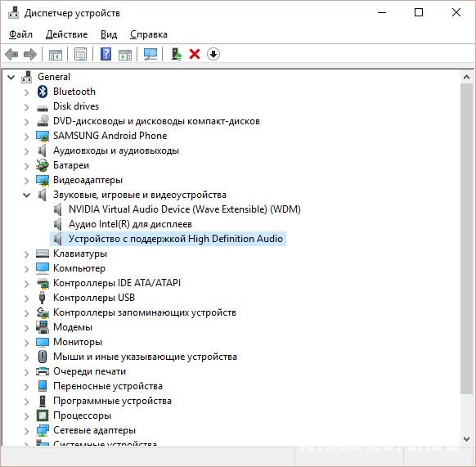Viewport: 476px width, 467px height.
Task: Click the Disable device down-arrow icon
Action: tap(213, 55)
